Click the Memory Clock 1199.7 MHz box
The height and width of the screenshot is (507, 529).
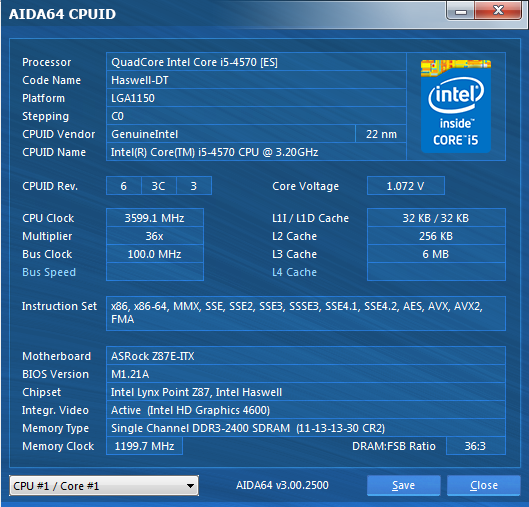pos(144,446)
